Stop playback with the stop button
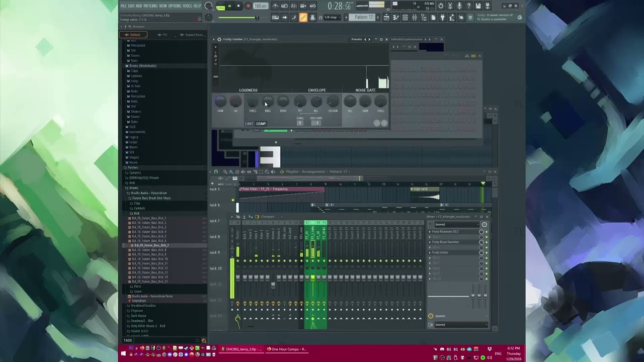The image size is (644, 362). click(238, 6)
